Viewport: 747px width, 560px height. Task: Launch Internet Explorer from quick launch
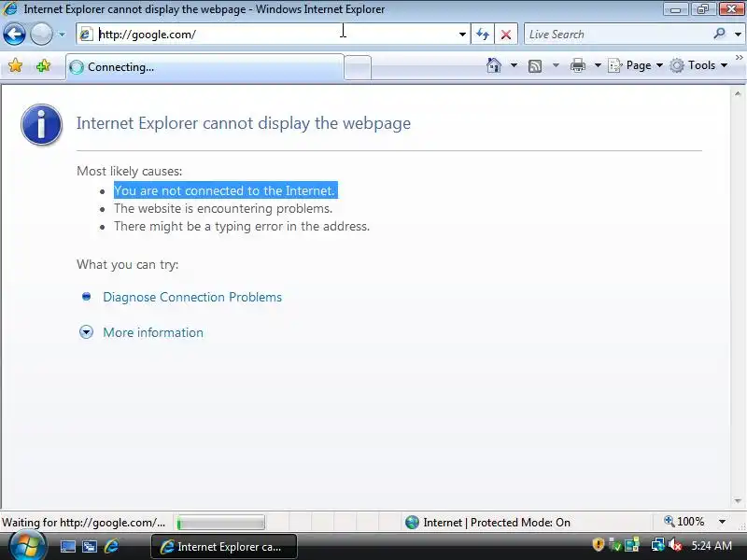click(x=111, y=546)
